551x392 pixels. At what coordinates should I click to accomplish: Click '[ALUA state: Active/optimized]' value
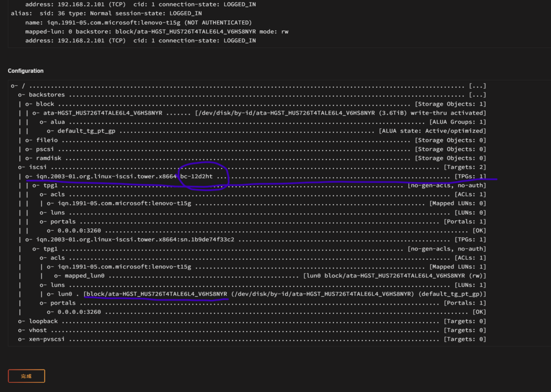(432, 131)
